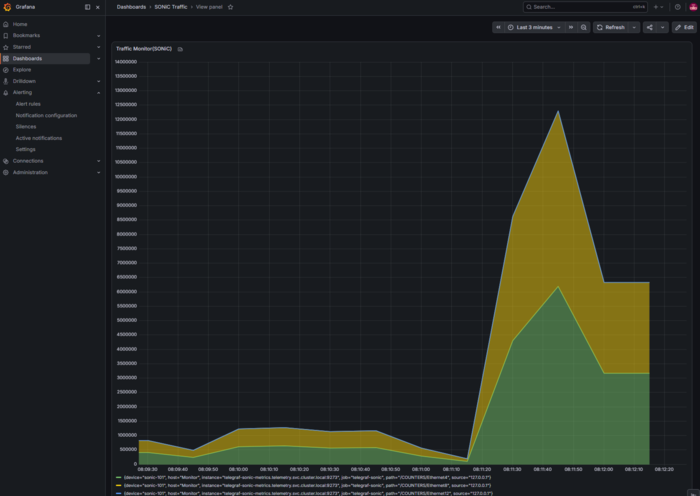Click the Starred star icon in the sidebar
Screen dimensions: 700x496
click(6, 47)
